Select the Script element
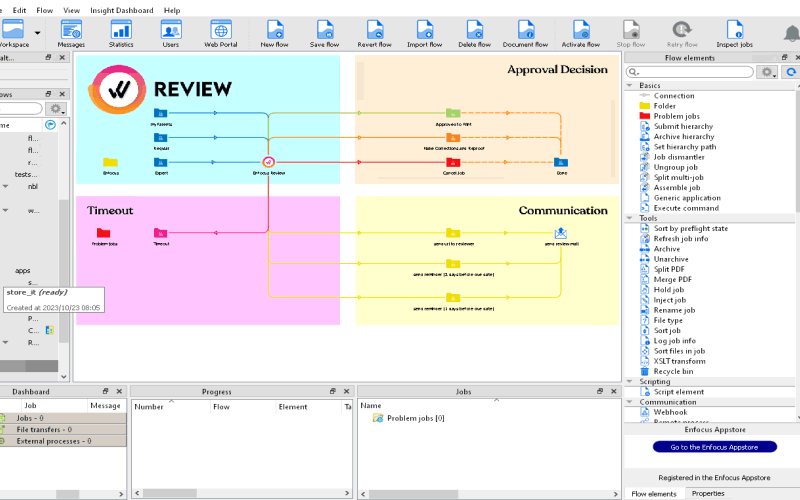Screen dimensions: 800x500 tap(678, 391)
